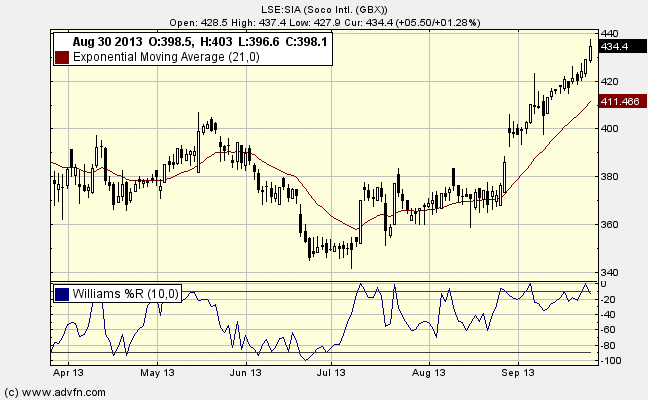Click the -80 Williams %R axis label

[x=610, y=345]
